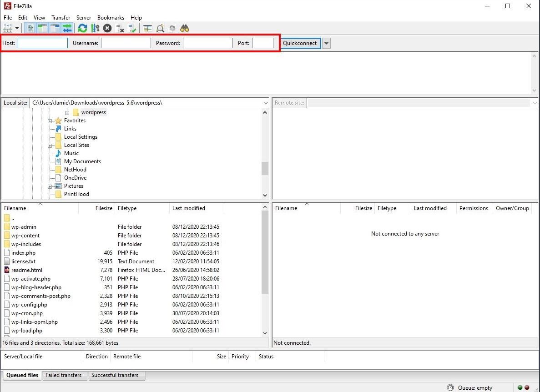The height and width of the screenshot is (392, 540).
Task: Toggle transfer queue display
Action: [x=67, y=28]
